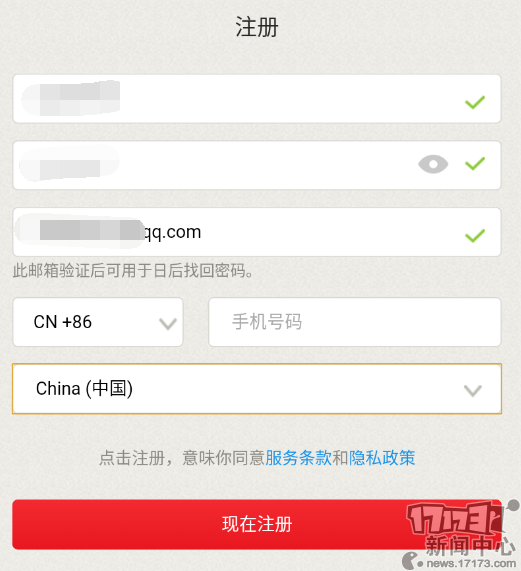Open the 隐私政策 privacy policy link

click(x=382, y=458)
